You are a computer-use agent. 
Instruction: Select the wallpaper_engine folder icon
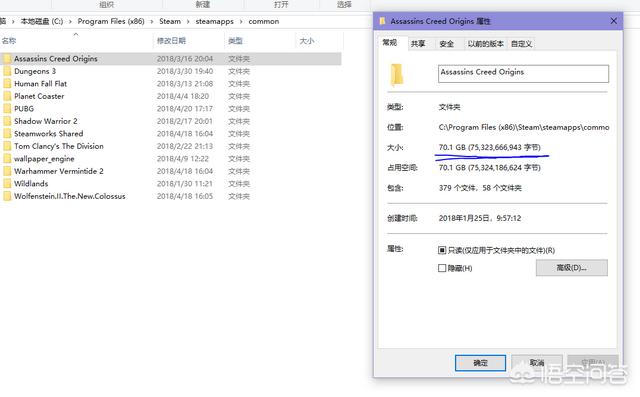point(7,159)
